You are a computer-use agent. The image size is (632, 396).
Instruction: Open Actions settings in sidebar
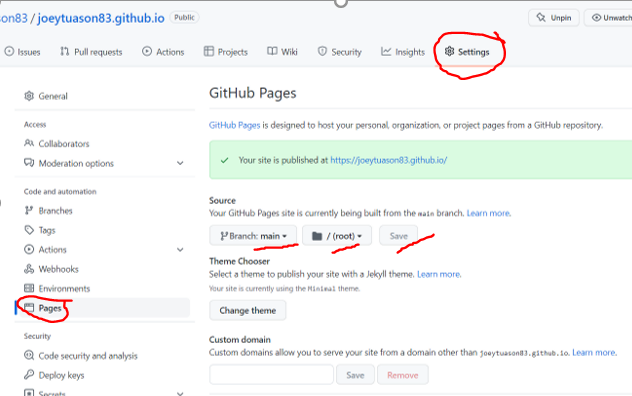pyautogui.click(x=52, y=250)
